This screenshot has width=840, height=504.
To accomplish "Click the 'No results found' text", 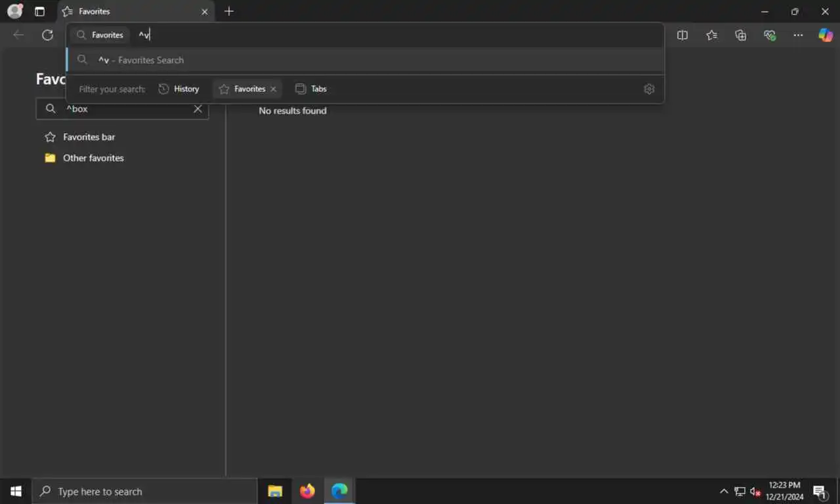I will [293, 111].
